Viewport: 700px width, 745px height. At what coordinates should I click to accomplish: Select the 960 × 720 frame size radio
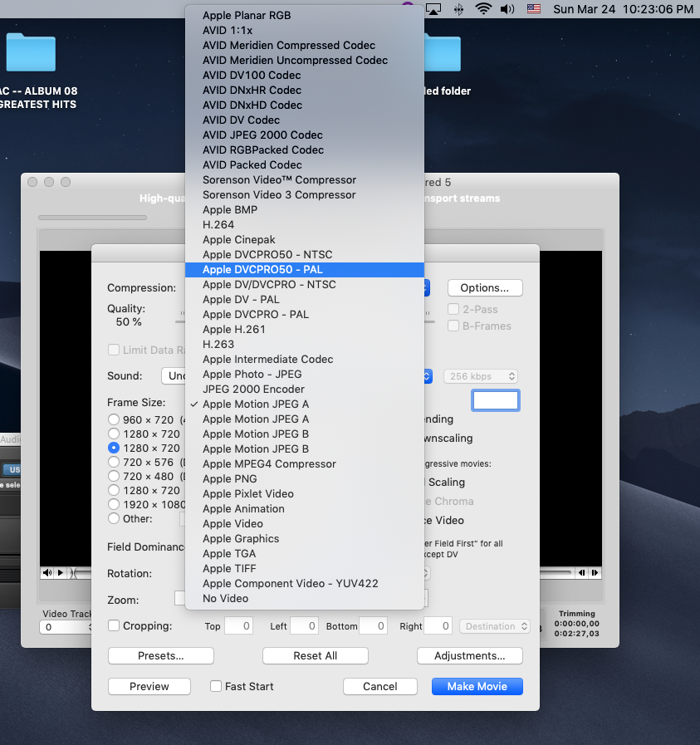click(x=114, y=419)
